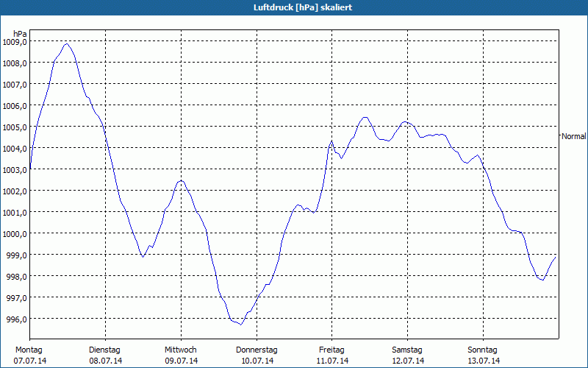
Task: Click the 1000,0 axis value
Action: click(x=15, y=234)
